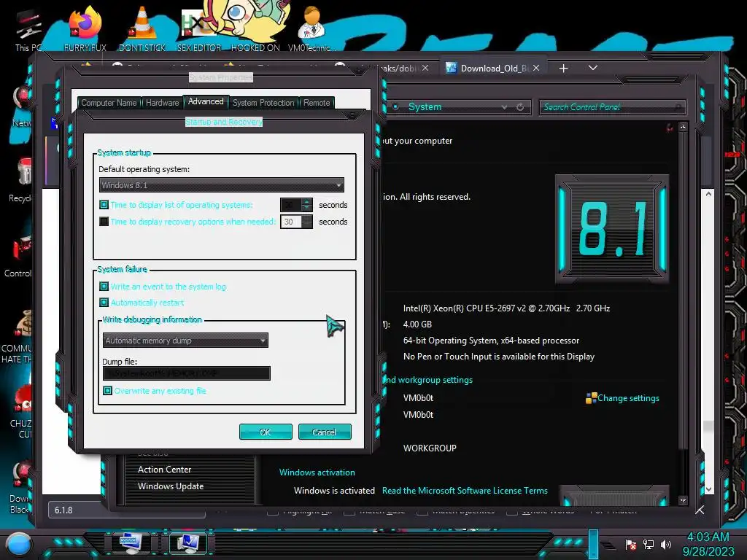
Task: Uncheck Automatically restart option
Action: (x=104, y=303)
